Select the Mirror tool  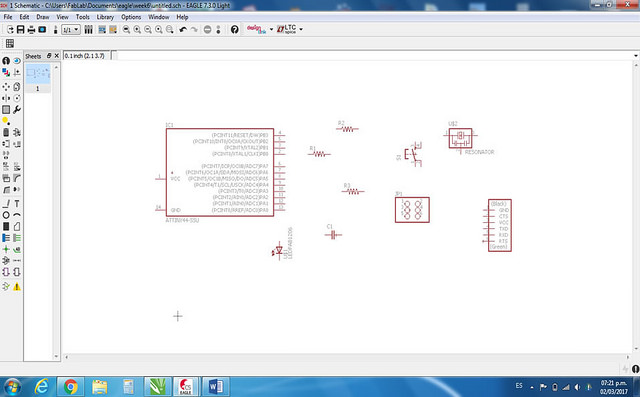pyautogui.click(x=6, y=98)
